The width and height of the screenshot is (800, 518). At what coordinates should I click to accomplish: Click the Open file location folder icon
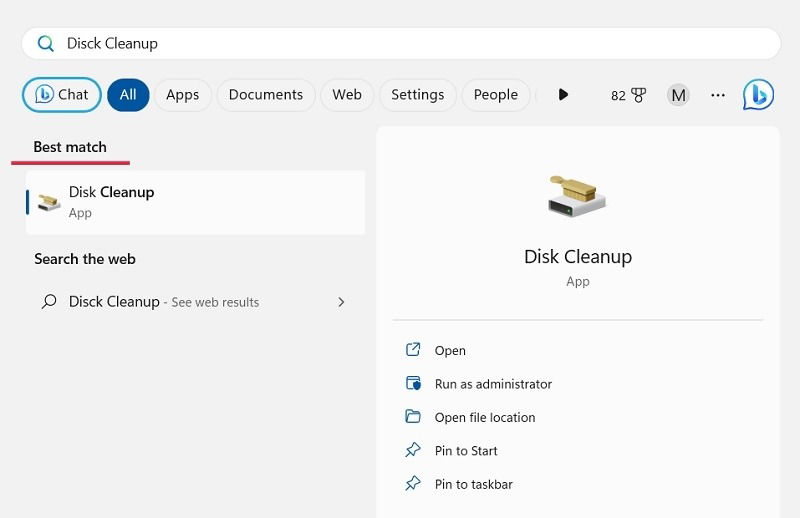click(413, 417)
